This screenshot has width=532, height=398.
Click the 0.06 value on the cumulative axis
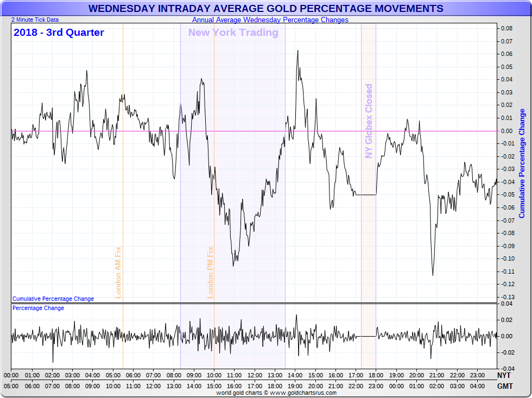[x=507, y=54]
